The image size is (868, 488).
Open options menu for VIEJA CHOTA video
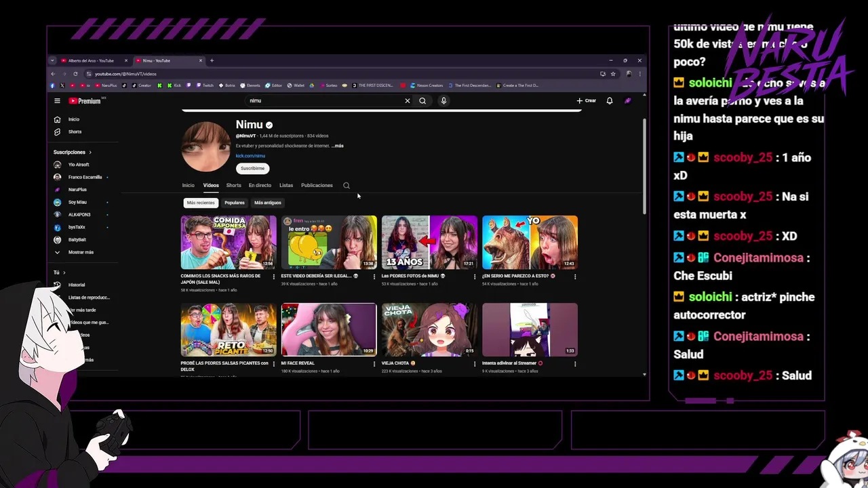point(475,364)
